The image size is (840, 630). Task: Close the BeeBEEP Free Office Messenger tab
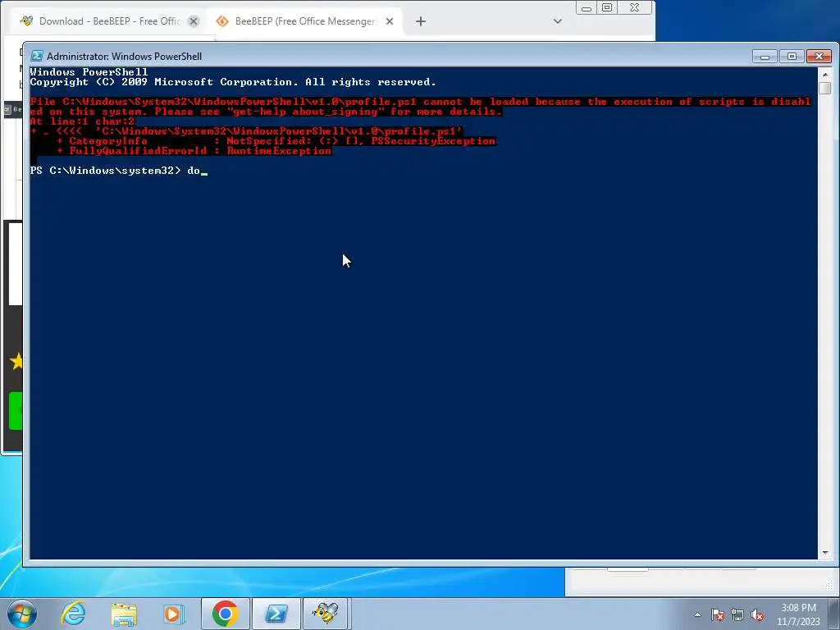click(x=390, y=21)
